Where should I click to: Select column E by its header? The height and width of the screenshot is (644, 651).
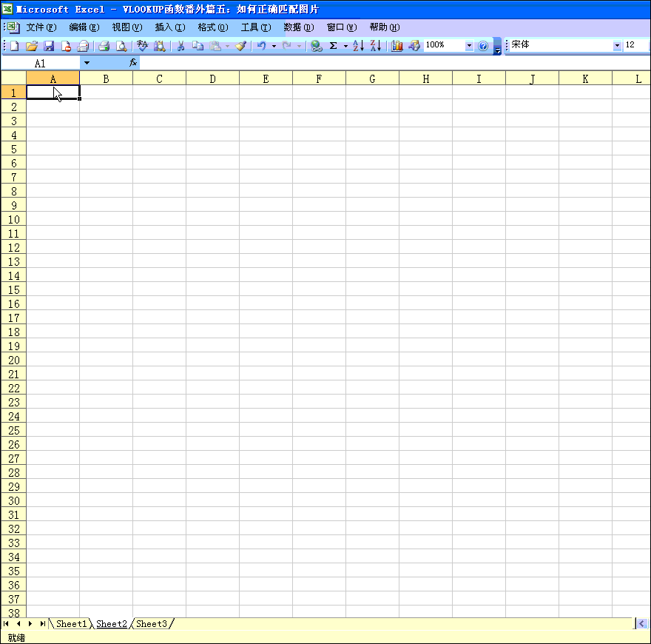pyautogui.click(x=266, y=78)
